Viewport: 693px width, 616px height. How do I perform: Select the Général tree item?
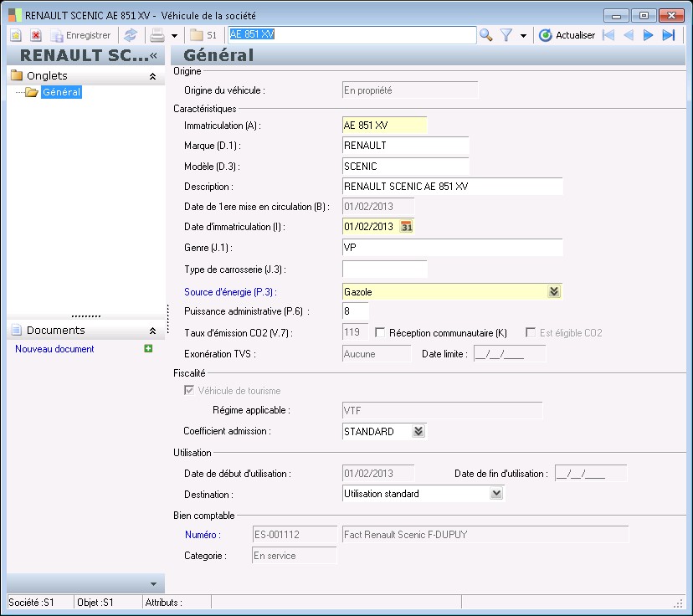(61, 92)
